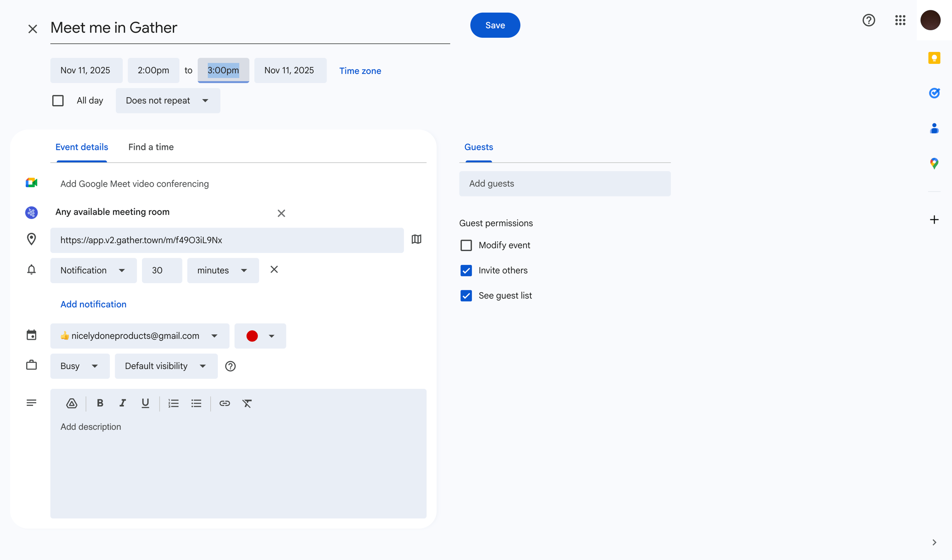Image resolution: width=952 pixels, height=560 pixels.
Task: Add Google Meet video conferencing
Action: [134, 184]
